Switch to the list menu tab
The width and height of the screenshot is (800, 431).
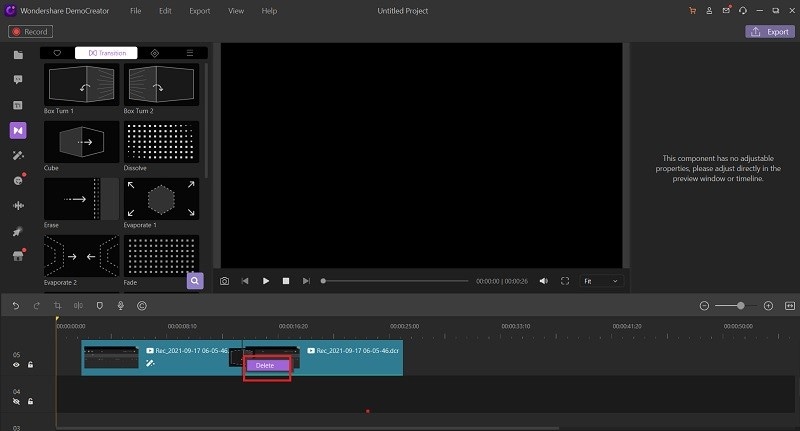190,53
